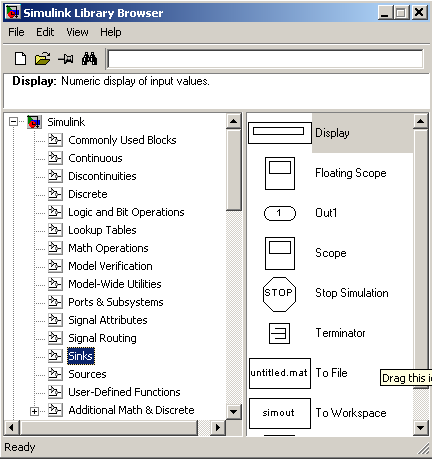
Task: Select the Display block icon
Action: (x=279, y=133)
